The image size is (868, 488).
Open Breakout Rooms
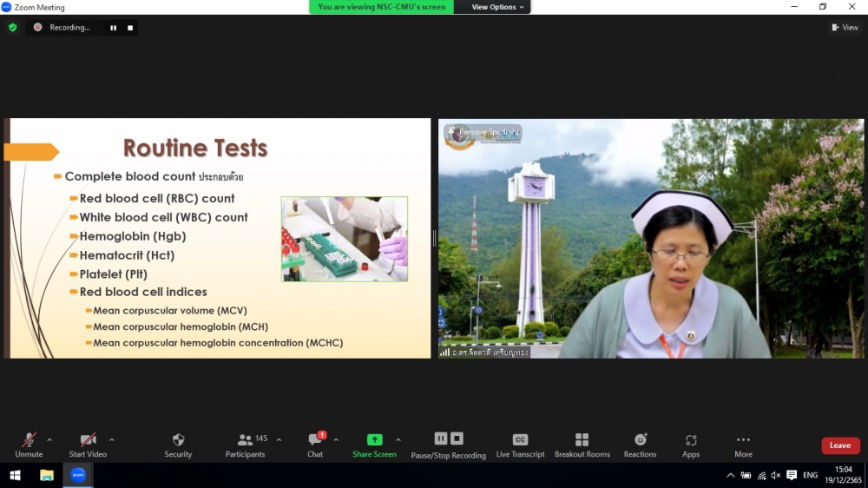pos(582,440)
